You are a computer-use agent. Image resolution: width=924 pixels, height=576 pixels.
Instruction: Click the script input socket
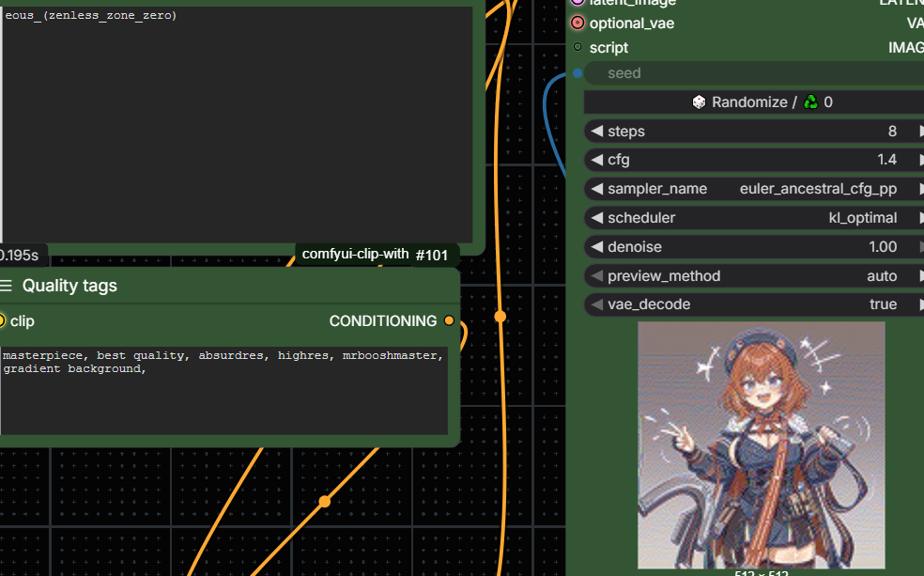[x=577, y=47]
